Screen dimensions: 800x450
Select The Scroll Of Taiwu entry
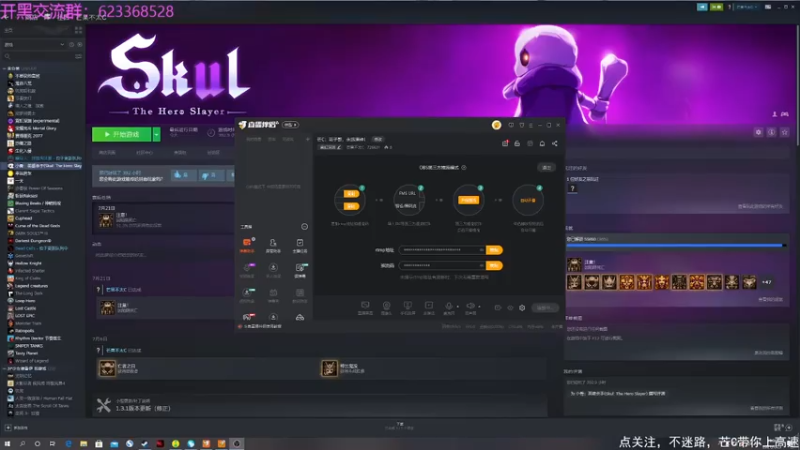[x=42, y=406]
